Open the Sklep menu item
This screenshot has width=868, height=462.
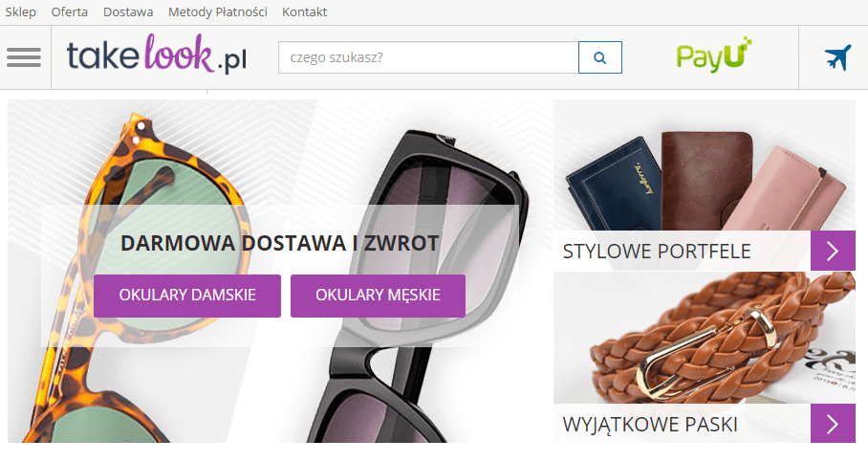pos(20,11)
